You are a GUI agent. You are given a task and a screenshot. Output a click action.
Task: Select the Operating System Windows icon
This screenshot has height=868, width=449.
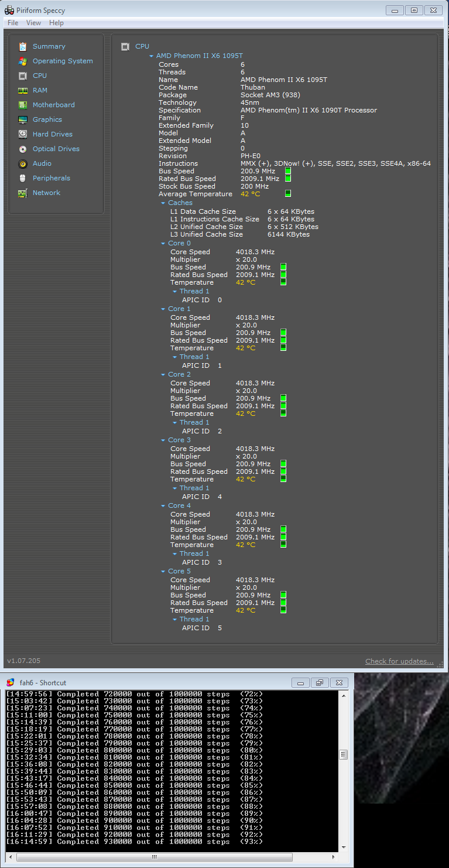[x=23, y=61]
